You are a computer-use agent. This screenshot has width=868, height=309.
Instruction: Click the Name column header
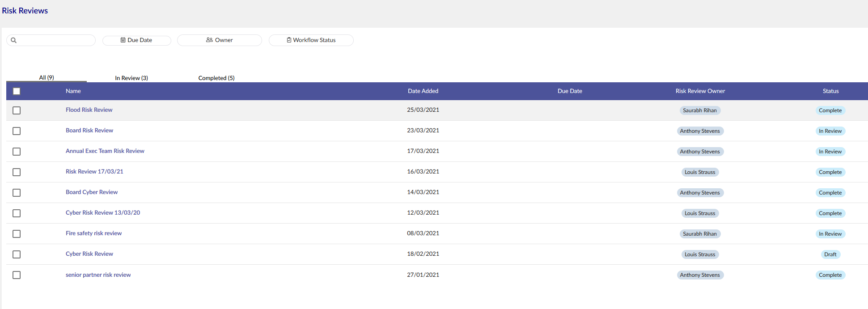(x=73, y=91)
